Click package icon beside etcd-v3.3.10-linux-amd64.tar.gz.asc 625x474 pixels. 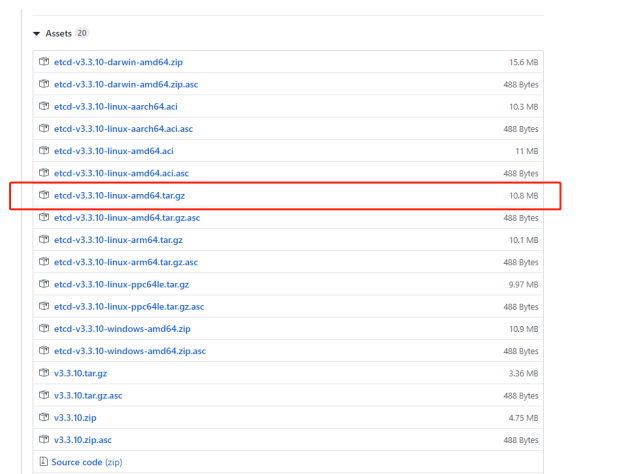click(x=44, y=217)
